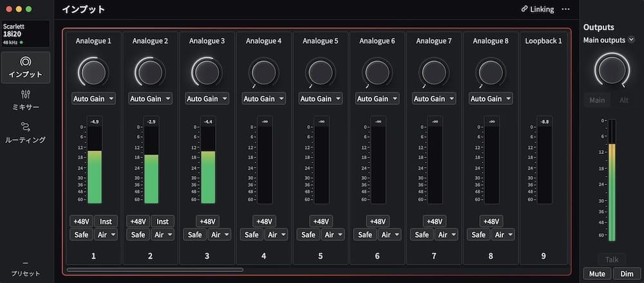Click the Analogue 3 gain knob
644x283 pixels.
[x=207, y=72]
